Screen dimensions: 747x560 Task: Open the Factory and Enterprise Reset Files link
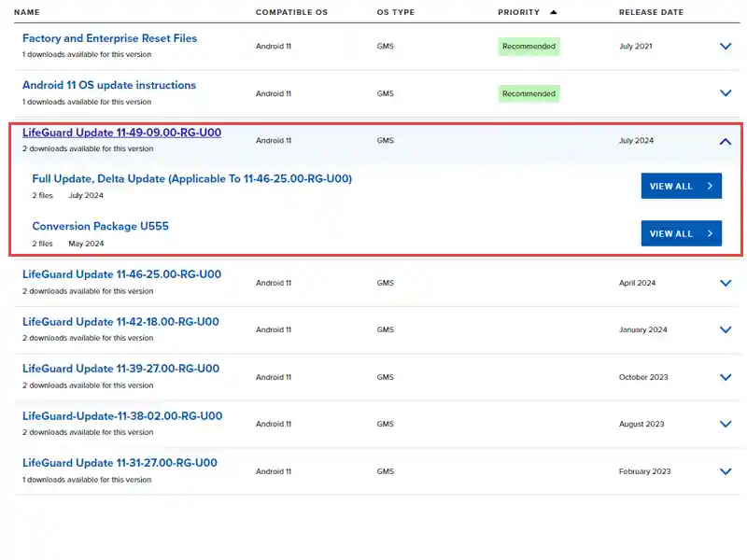point(109,38)
